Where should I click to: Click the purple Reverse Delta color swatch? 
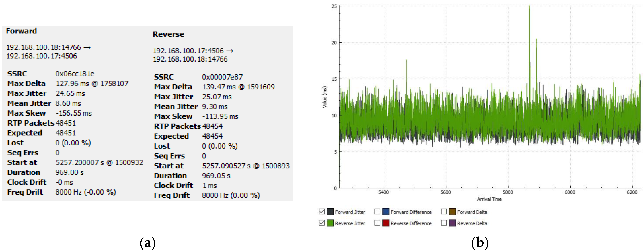tap(452, 223)
